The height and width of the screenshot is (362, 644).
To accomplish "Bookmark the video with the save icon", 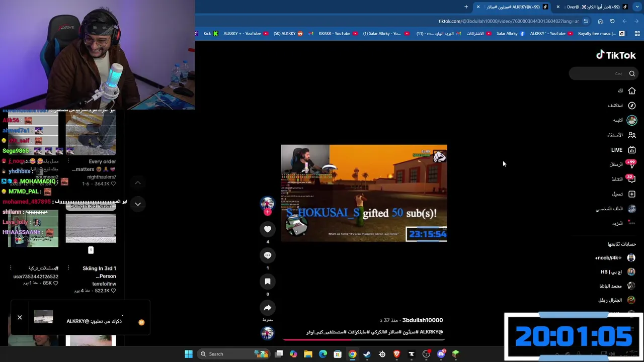I will pos(268,282).
